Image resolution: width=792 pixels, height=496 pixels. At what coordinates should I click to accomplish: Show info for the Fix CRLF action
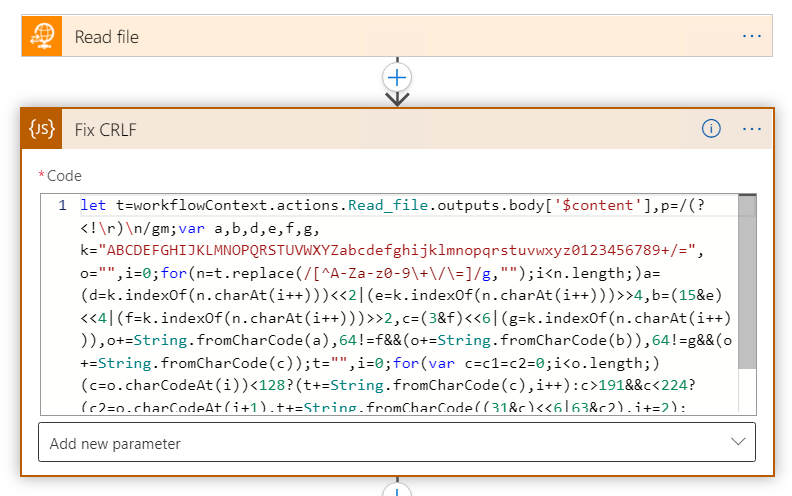pyautogui.click(x=711, y=129)
